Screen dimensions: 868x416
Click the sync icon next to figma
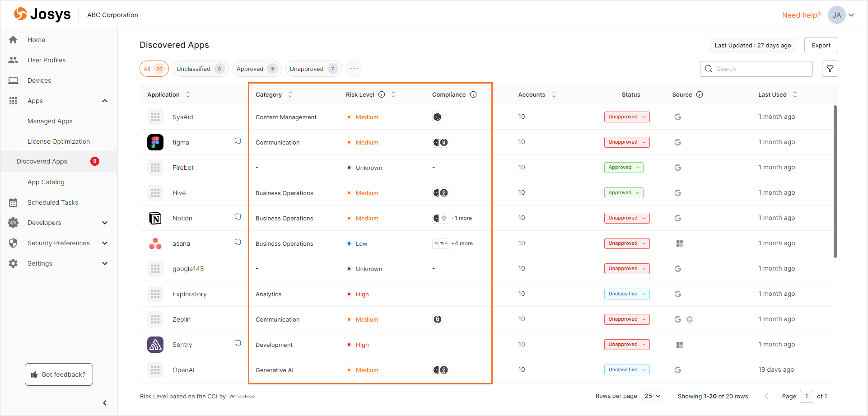tap(238, 141)
